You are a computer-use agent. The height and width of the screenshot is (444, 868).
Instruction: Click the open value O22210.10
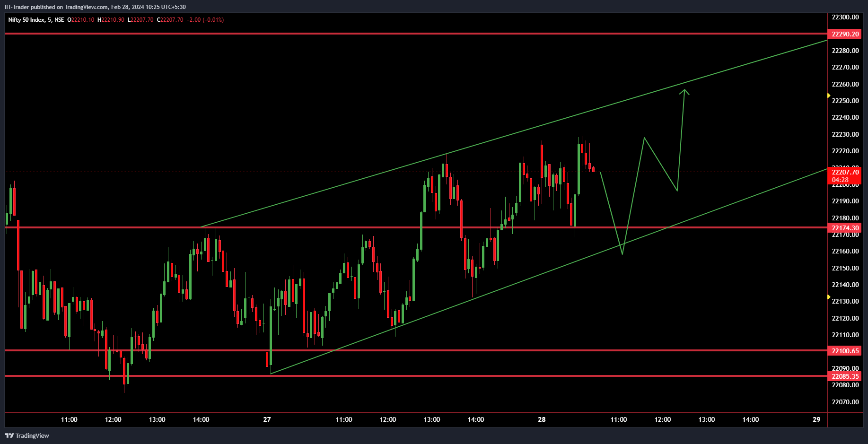pyautogui.click(x=81, y=20)
